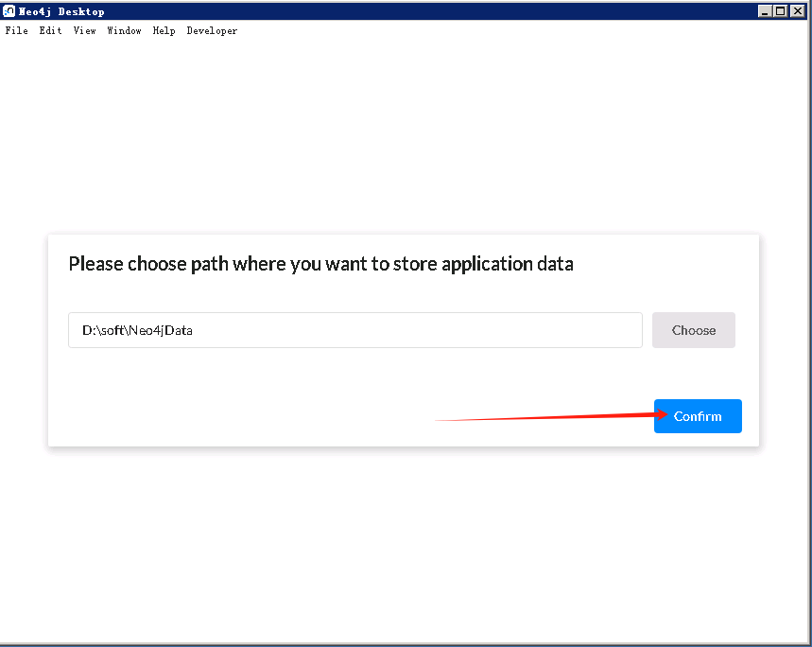This screenshot has height=647, width=812.
Task: Click the Confirm button
Action: (698, 416)
